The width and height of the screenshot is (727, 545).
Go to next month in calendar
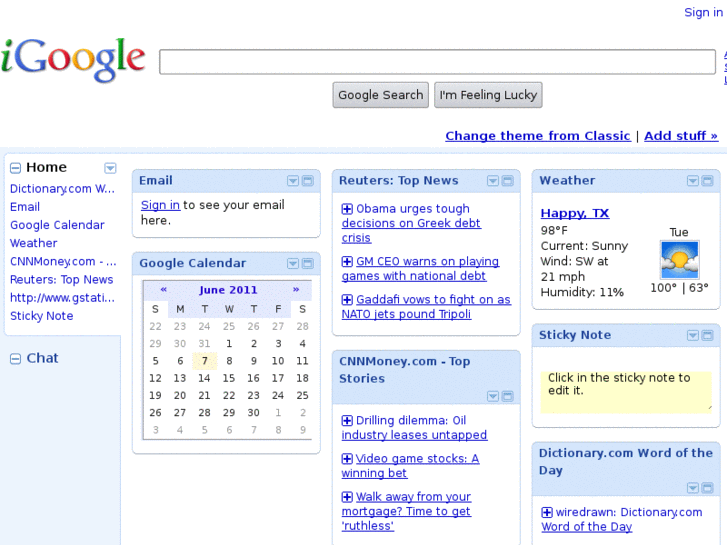coord(296,289)
